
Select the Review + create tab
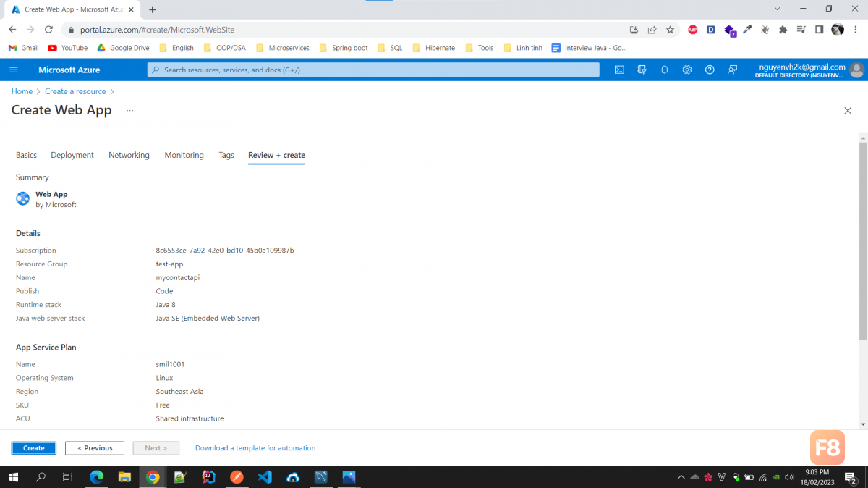(x=276, y=155)
